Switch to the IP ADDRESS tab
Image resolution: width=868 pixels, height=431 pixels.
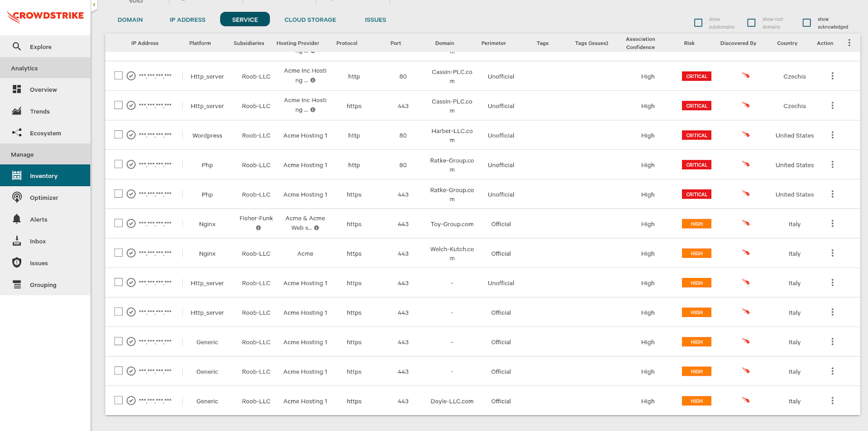187,20
